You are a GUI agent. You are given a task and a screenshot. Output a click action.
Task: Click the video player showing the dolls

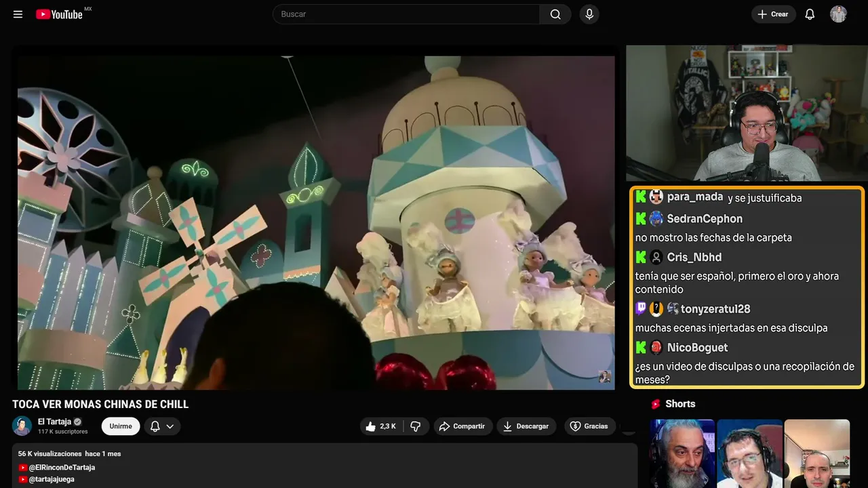(316, 223)
